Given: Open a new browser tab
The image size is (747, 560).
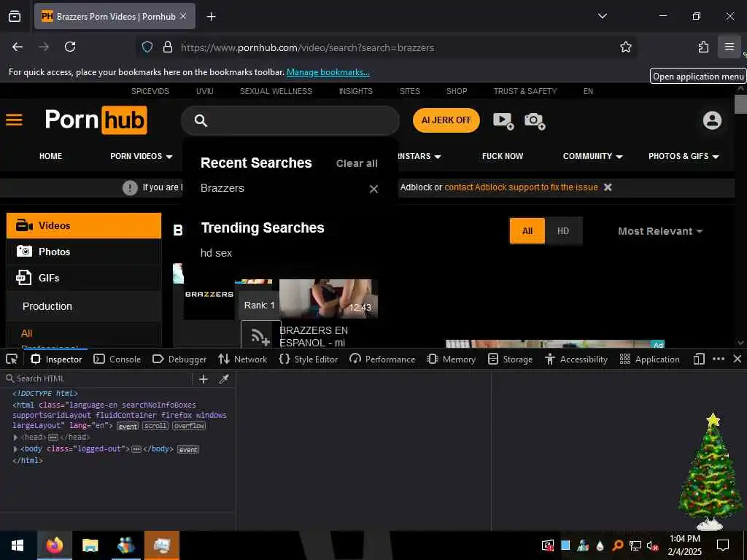Looking at the screenshot, I should [211, 17].
